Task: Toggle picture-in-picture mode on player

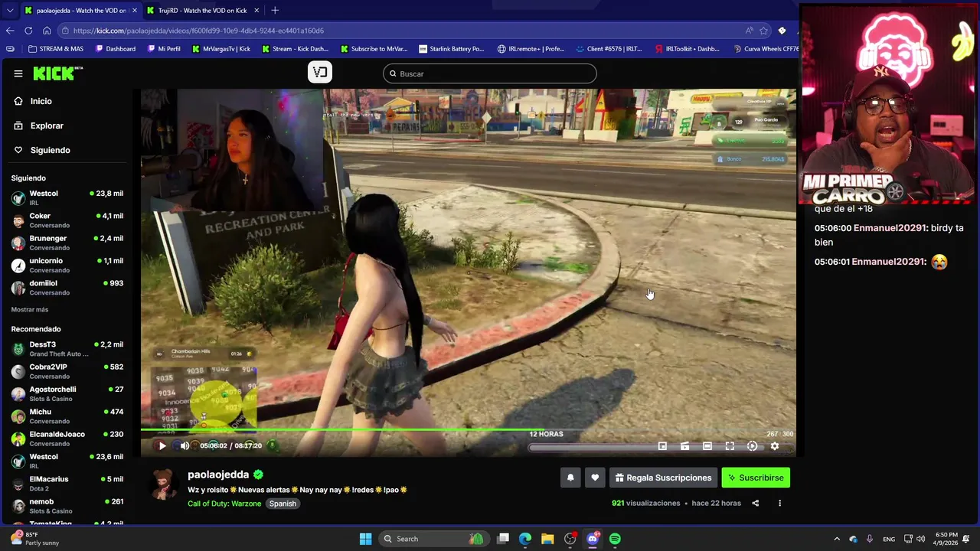Action: pos(662,446)
